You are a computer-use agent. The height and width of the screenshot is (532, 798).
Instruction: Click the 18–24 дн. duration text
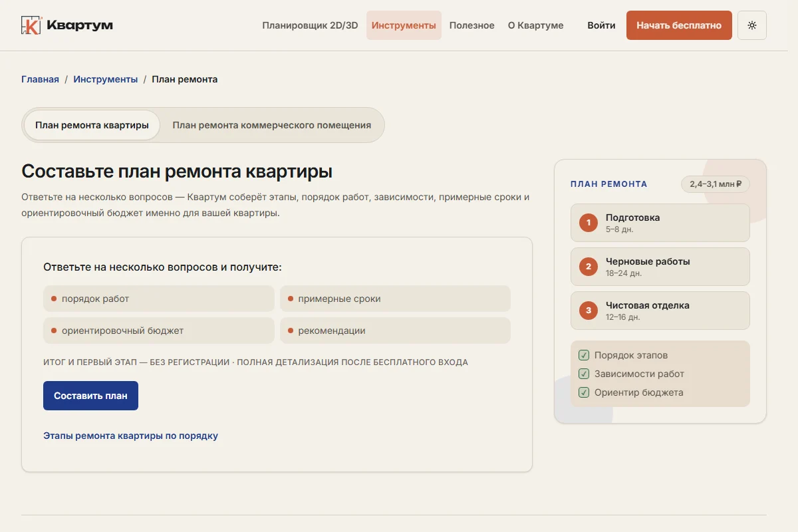click(624, 273)
